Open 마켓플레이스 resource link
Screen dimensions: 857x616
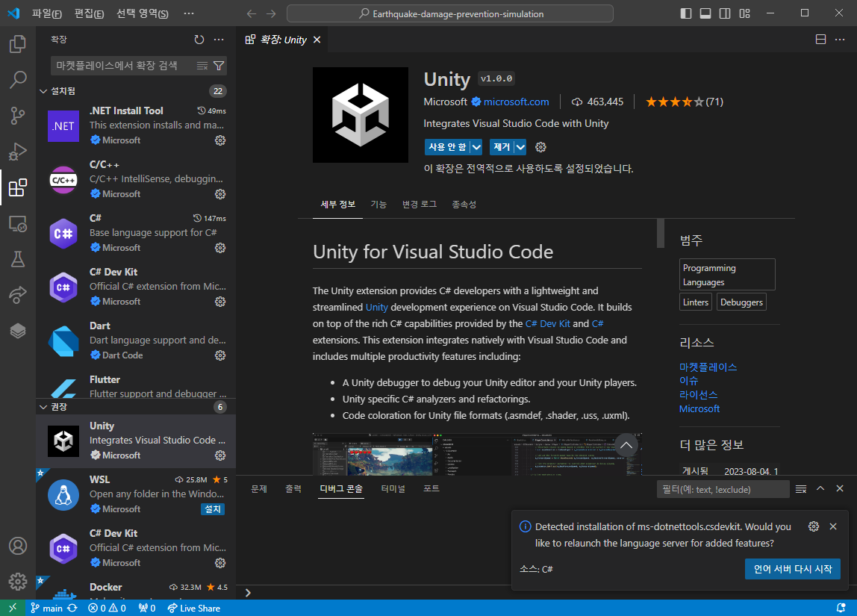pos(708,367)
